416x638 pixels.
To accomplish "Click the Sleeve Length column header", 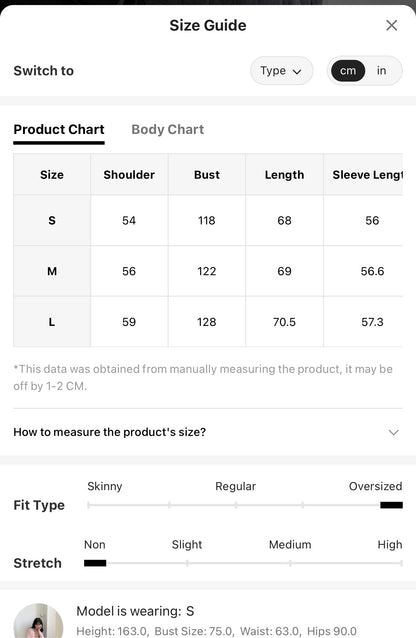I will coord(368,175).
